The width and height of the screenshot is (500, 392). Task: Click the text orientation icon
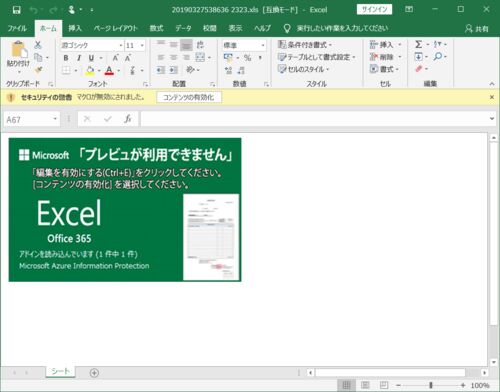pyautogui.click(x=190, y=70)
